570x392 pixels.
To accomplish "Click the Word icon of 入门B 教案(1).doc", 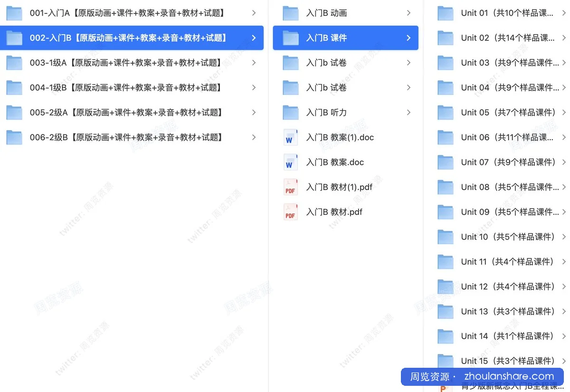I will click(x=290, y=137).
